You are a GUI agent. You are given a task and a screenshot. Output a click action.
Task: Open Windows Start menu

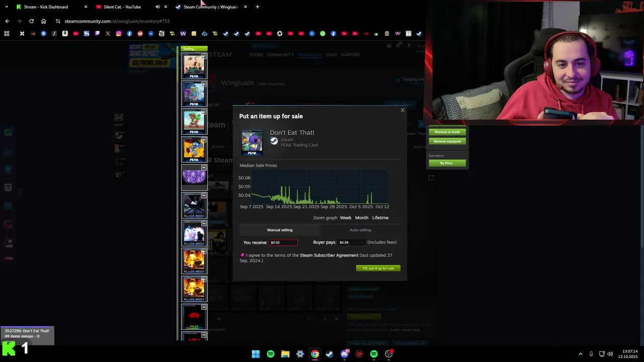[x=256, y=354]
